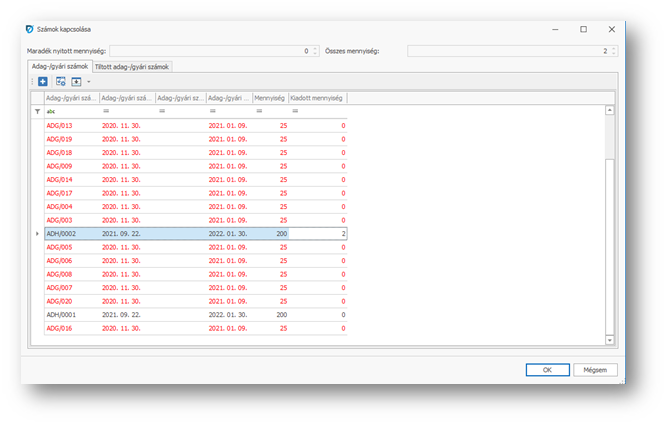This screenshot has height=426, width=668.
Task: Click Kiadott mennyiség cell of ADH/0002 row
Action: [318, 233]
